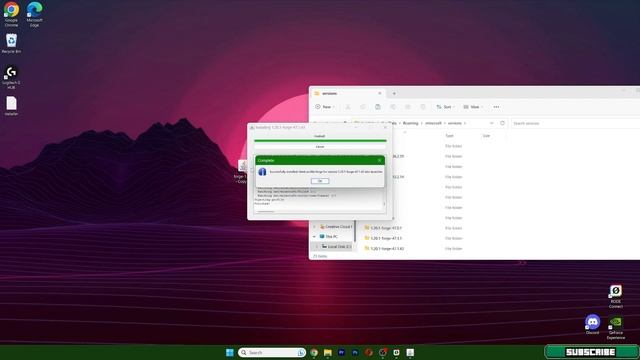Click OK in the Complete dialog
Image resolution: width=640 pixels, height=360 pixels.
(320, 181)
